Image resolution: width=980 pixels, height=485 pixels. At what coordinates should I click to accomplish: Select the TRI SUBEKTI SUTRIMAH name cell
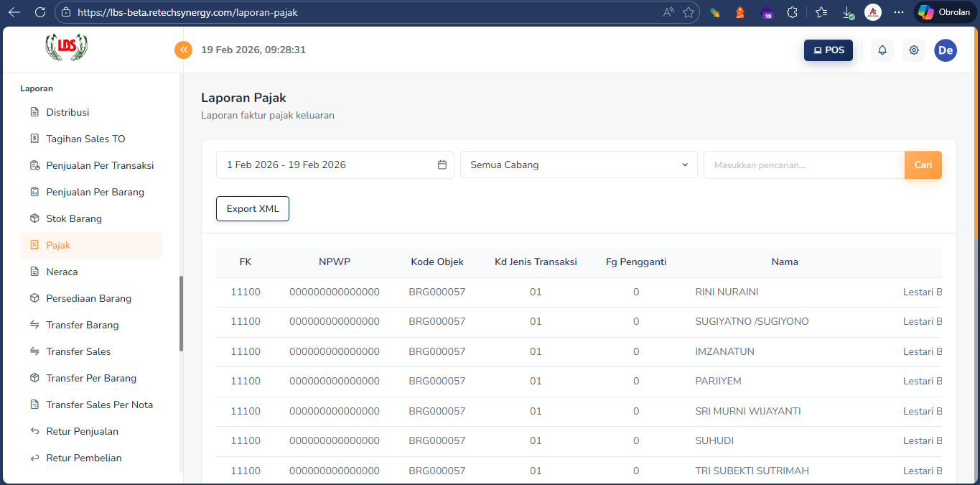pyautogui.click(x=752, y=471)
